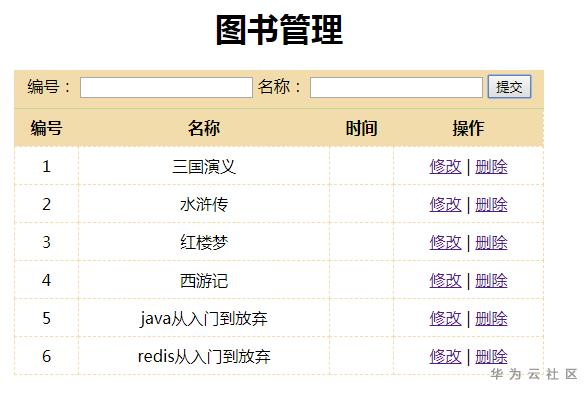Click 删除 link for redis从入门到放弃
Viewport: 588px width, 396px height.
(x=491, y=356)
